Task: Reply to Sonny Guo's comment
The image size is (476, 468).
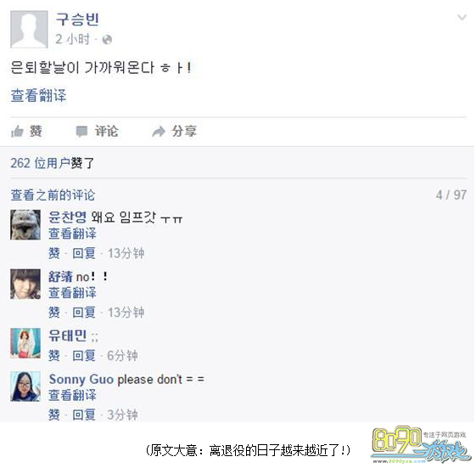Action: (x=84, y=414)
